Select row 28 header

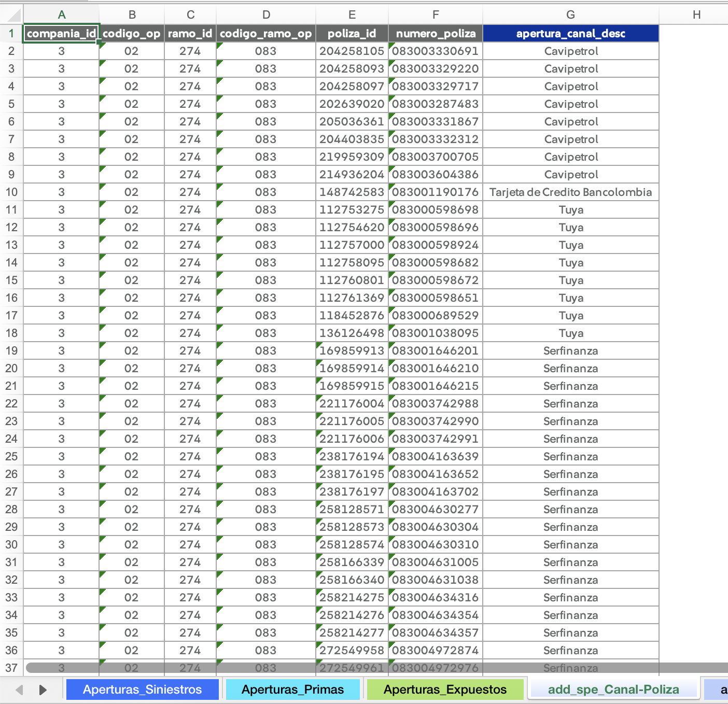(11, 510)
